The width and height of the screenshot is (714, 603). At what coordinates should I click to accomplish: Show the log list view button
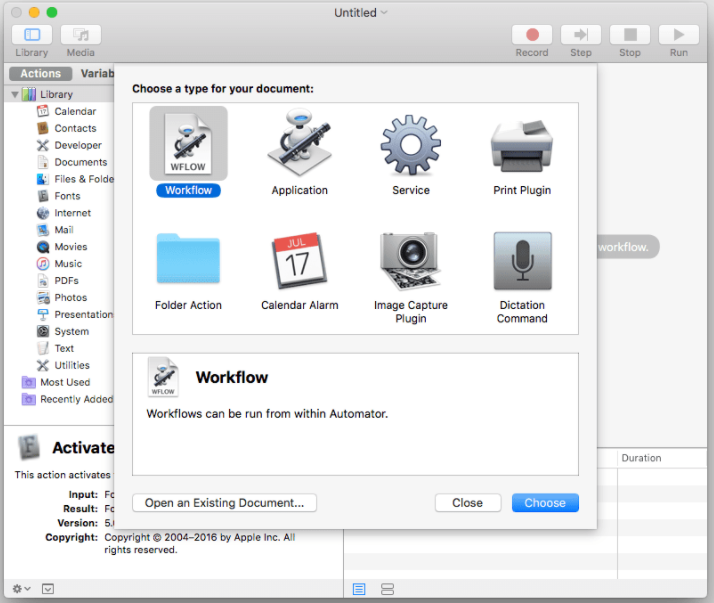point(359,589)
